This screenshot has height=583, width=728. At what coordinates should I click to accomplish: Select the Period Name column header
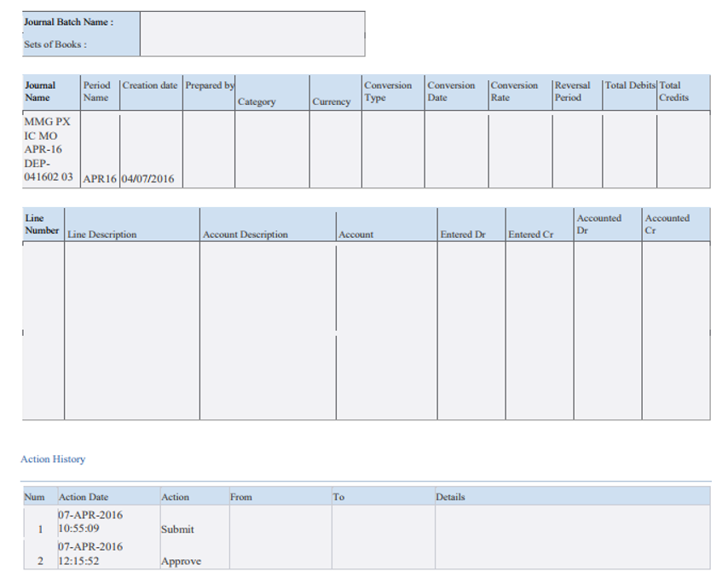click(96, 92)
